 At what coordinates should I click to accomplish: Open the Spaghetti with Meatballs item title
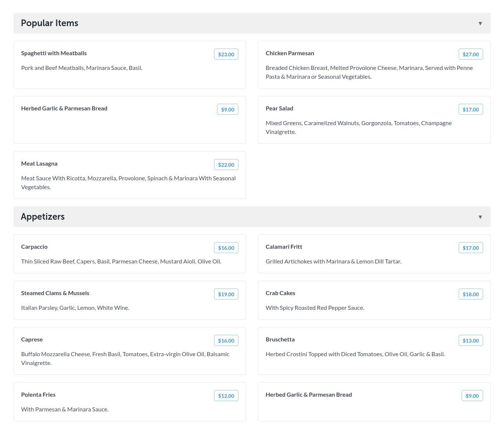54,53
